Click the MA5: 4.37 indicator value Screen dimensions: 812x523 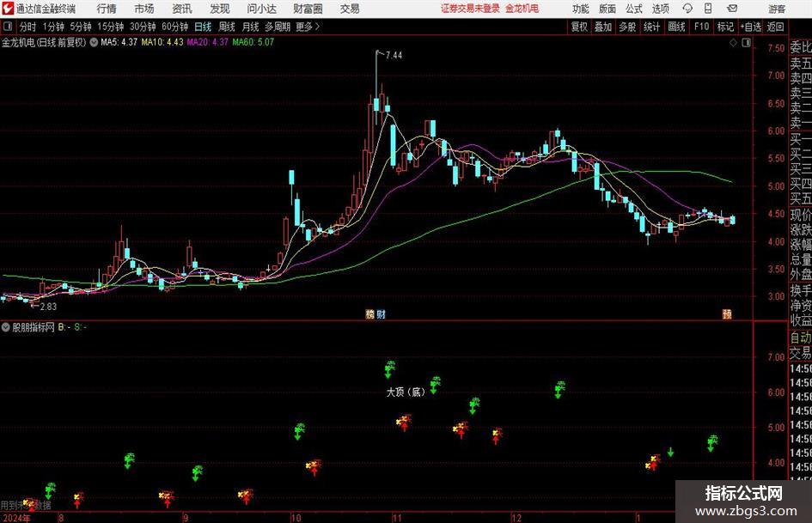tap(119, 42)
